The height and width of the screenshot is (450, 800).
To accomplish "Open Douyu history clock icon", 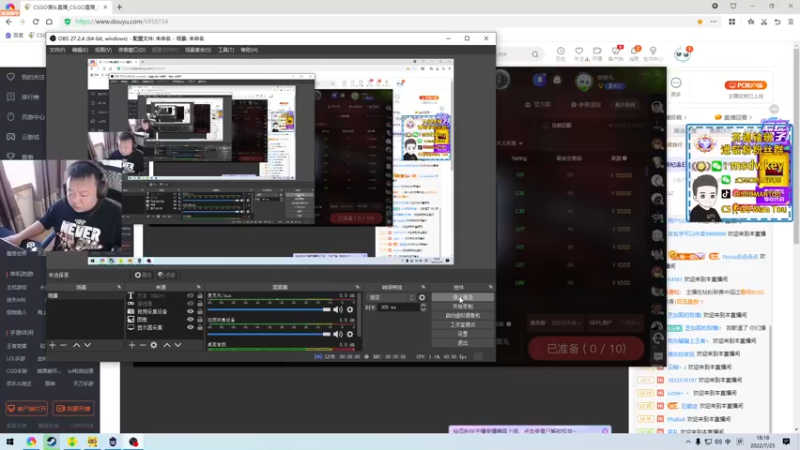I will click(x=561, y=53).
